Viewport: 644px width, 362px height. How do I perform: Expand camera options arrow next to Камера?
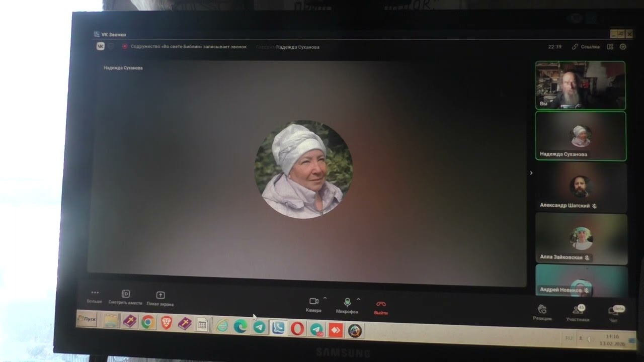(x=325, y=299)
